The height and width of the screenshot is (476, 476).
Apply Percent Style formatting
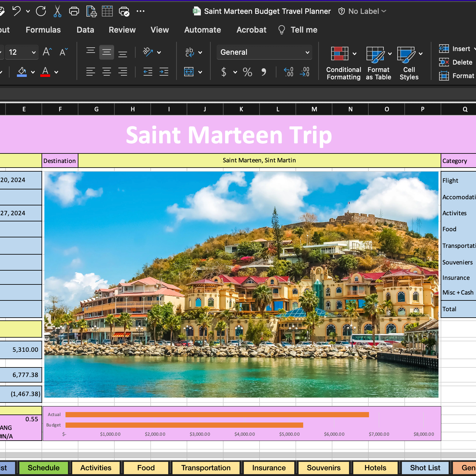(x=247, y=72)
